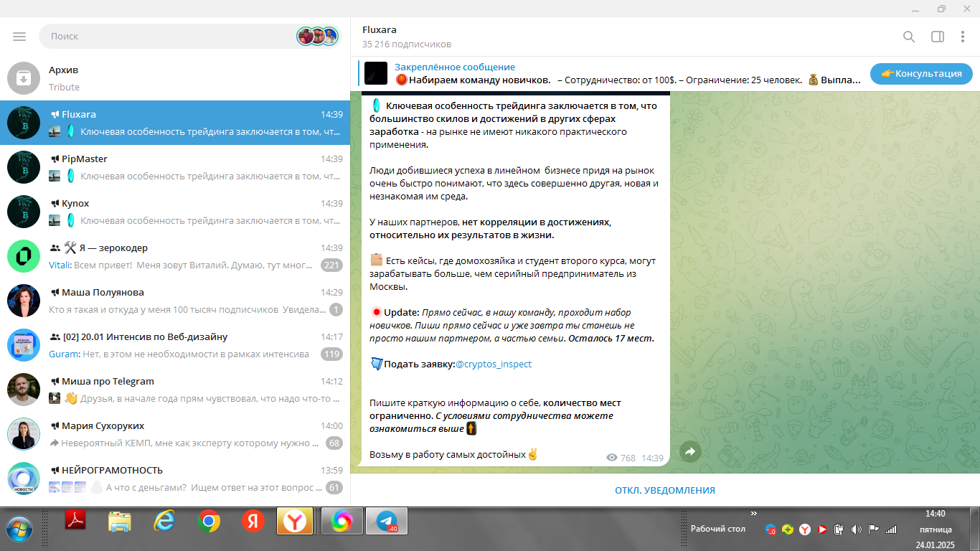
Task: Click Маша Полуянова profile photo
Action: (24, 301)
